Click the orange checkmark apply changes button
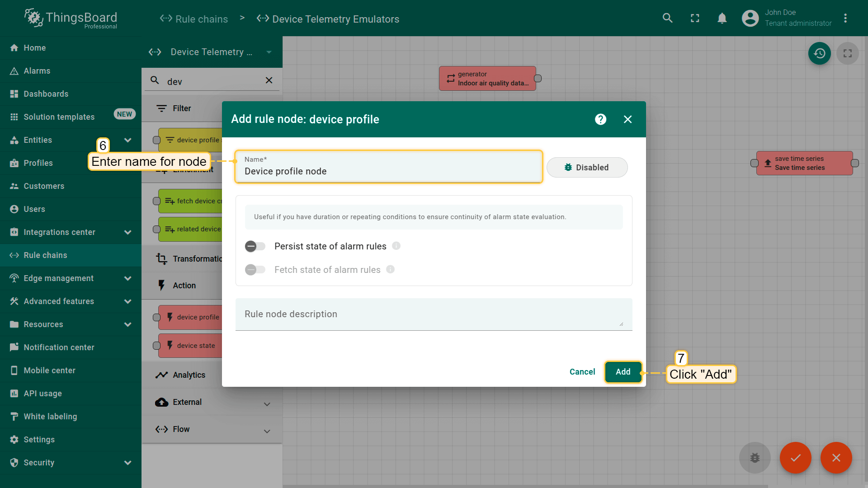Image resolution: width=868 pixels, height=488 pixels. tap(795, 457)
